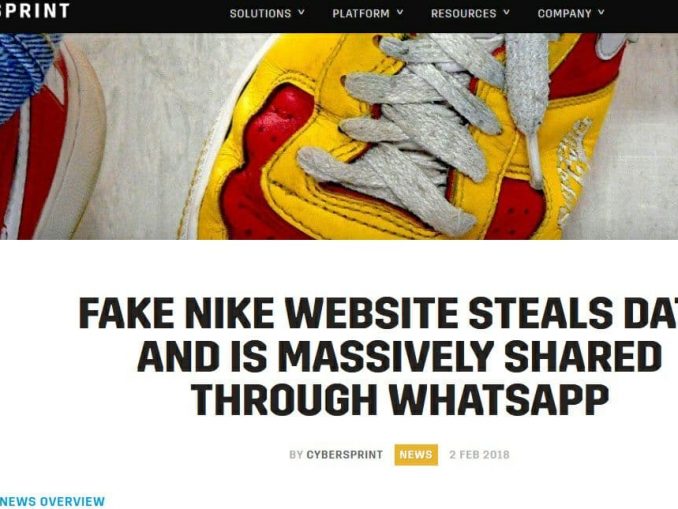Viewport: 678px width, 509px height.
Task: Expand the Resources chevron arrow
Action: pos(506,13)
